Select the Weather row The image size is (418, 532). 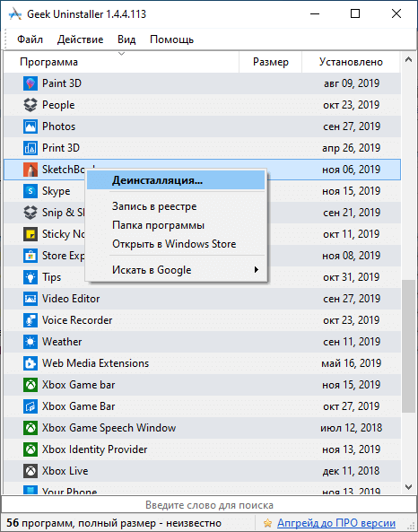202,342
